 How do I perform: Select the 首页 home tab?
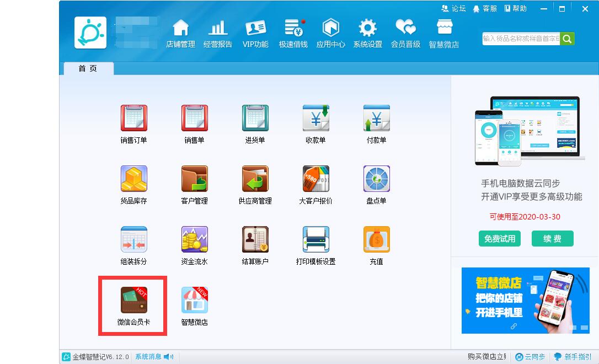pos(88,68)
